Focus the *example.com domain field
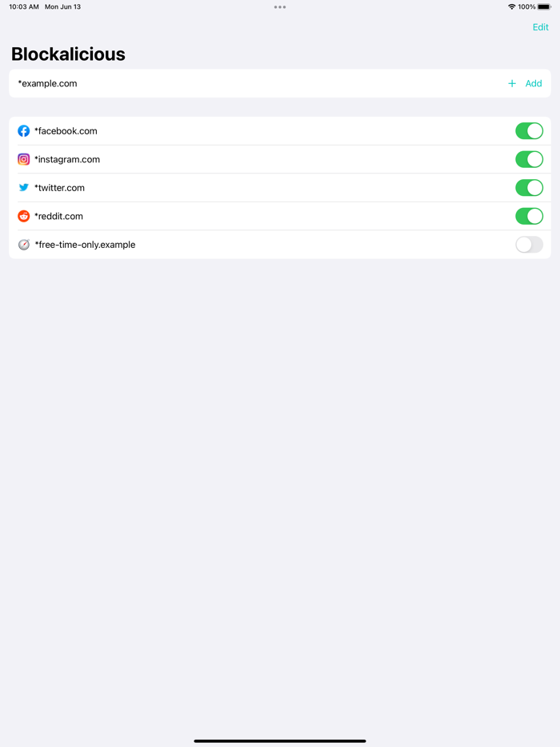The width and height of the screenshot is (560, 747). coord(240,83)
